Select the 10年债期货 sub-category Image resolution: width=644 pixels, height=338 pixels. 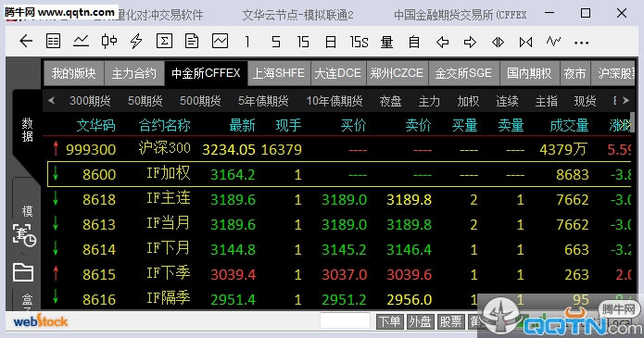tap(335, 101)
